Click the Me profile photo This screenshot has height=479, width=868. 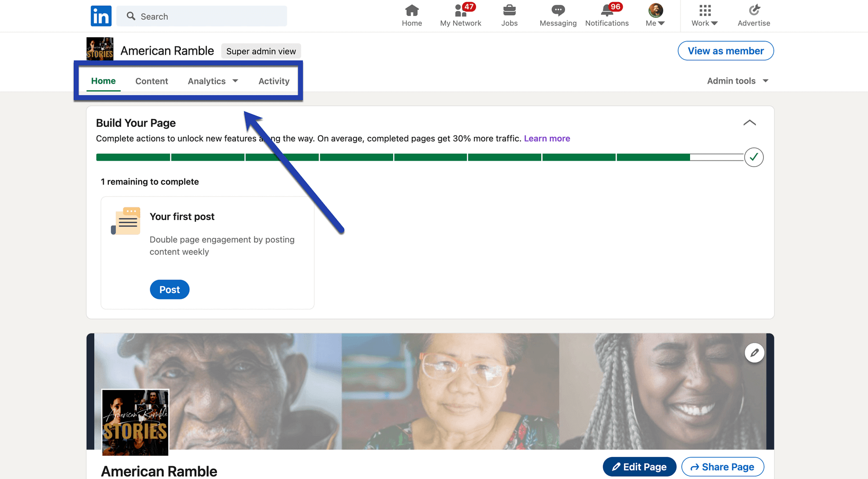click(655, 10)
